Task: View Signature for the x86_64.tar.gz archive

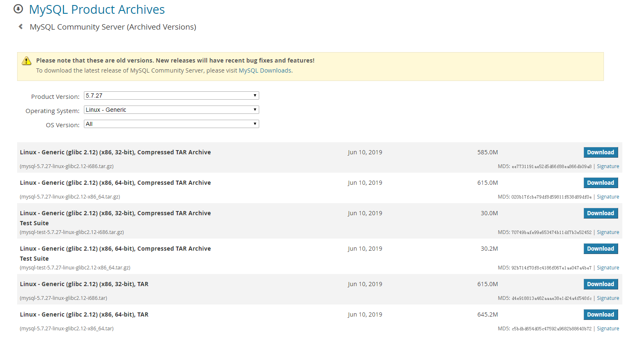Action: [608, 197]
